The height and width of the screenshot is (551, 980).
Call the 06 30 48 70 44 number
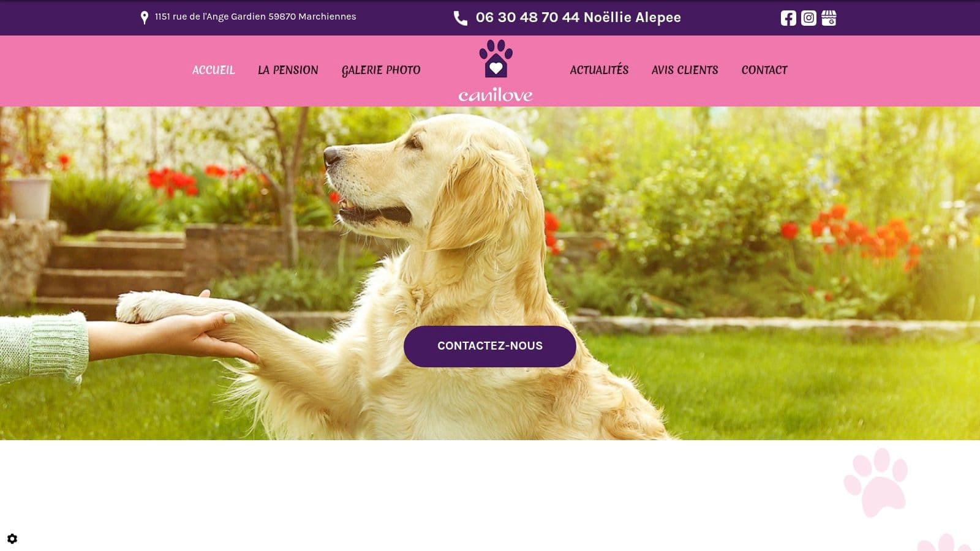pyautogui.click(x=527, y=17)
